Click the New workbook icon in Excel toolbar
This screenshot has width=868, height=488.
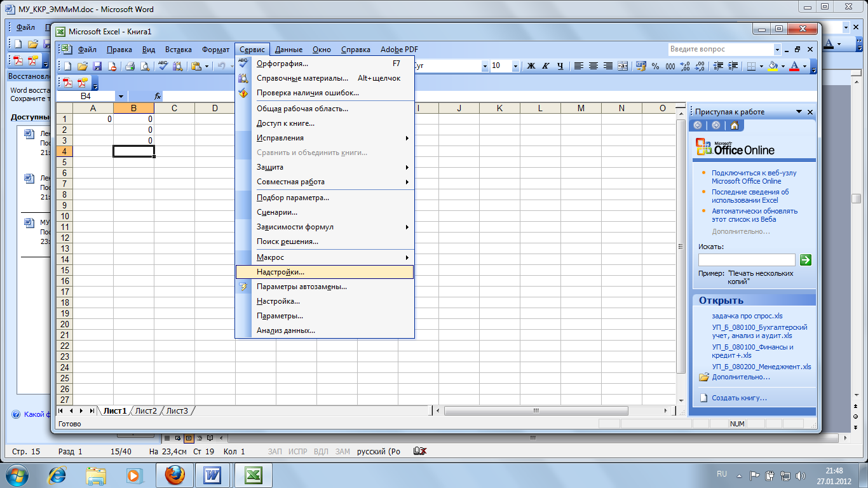[68, 66]
